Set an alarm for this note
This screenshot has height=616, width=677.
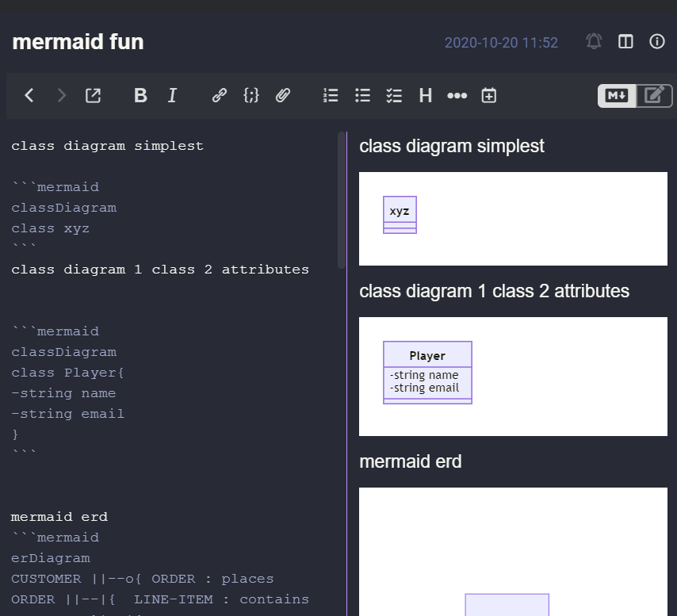pos(593,42)
